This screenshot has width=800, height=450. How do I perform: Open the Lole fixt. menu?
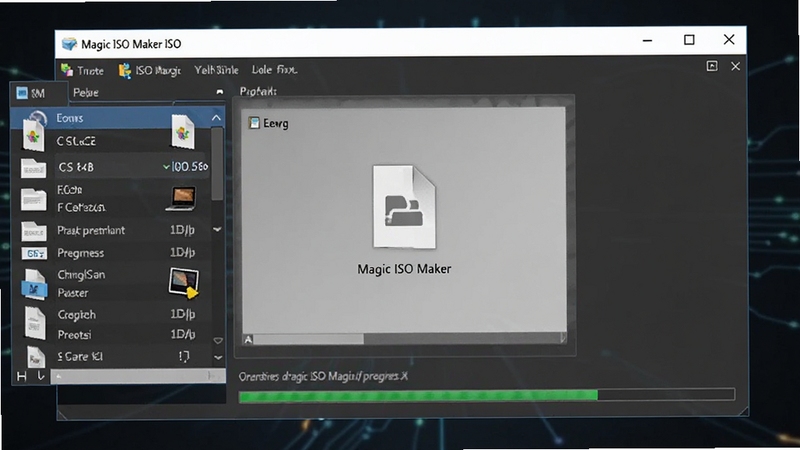point(274,69)
